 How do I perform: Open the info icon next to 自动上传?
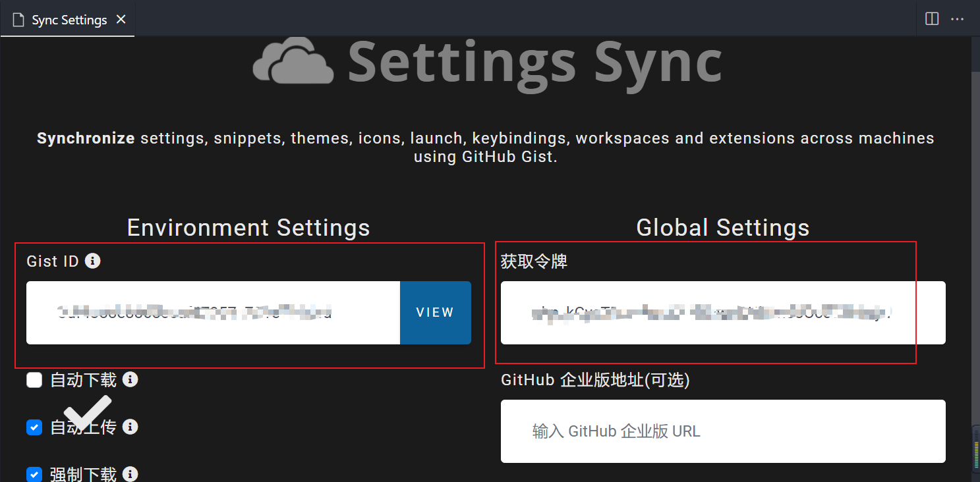pyautogui.click(x=130, y=427)
